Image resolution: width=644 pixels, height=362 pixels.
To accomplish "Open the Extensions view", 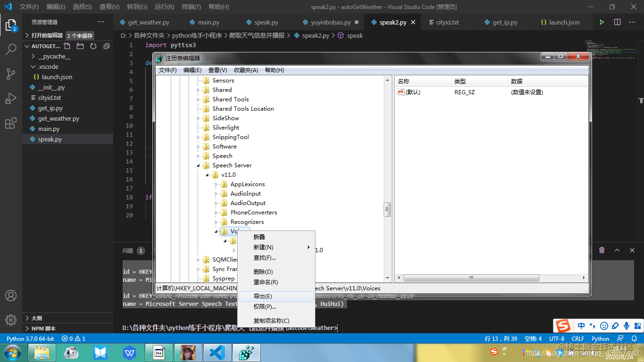I will click(x=11, y=123).
